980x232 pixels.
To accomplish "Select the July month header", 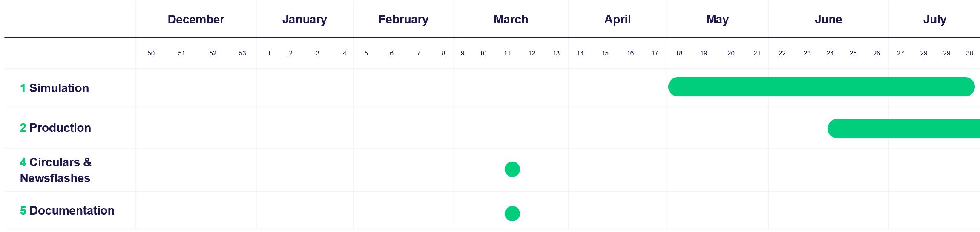I will click(x=934, y=20).
